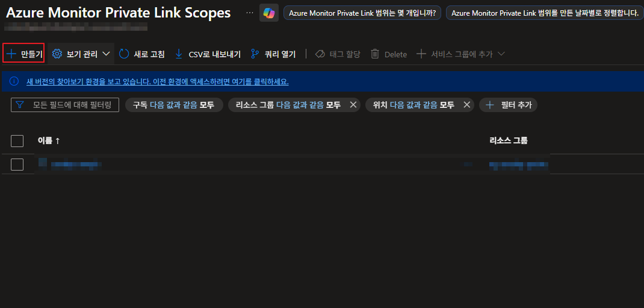Click the 필터 추가 add filter button
The image size is (644, 308).
[x=508, y=105]
